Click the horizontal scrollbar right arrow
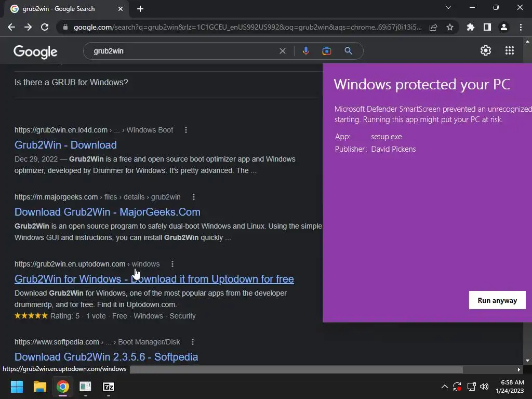The width and height of the screenshot is (532, 399). click(x=519, y=370)
